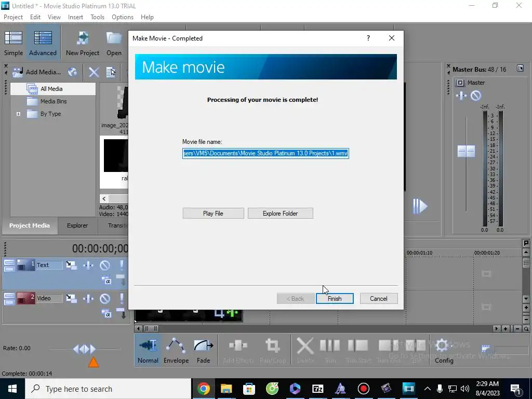
Task: Click the orange scrub control triangle
Action: click(x=94, y=362)
